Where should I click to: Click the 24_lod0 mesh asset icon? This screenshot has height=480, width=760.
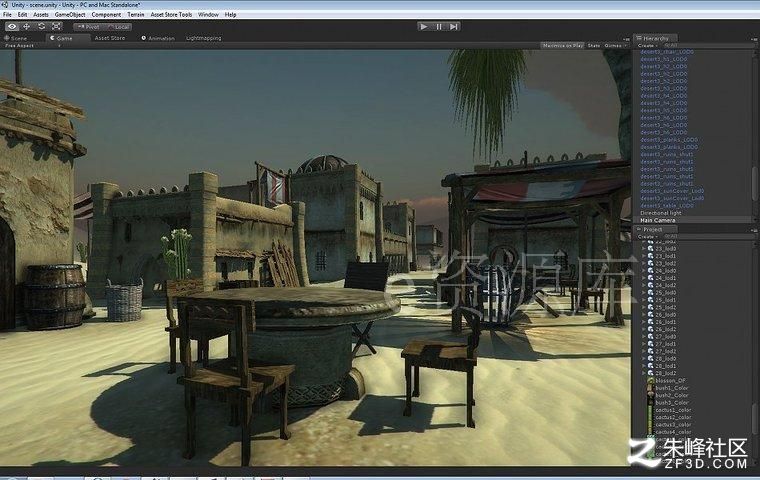tap(650, 271)
